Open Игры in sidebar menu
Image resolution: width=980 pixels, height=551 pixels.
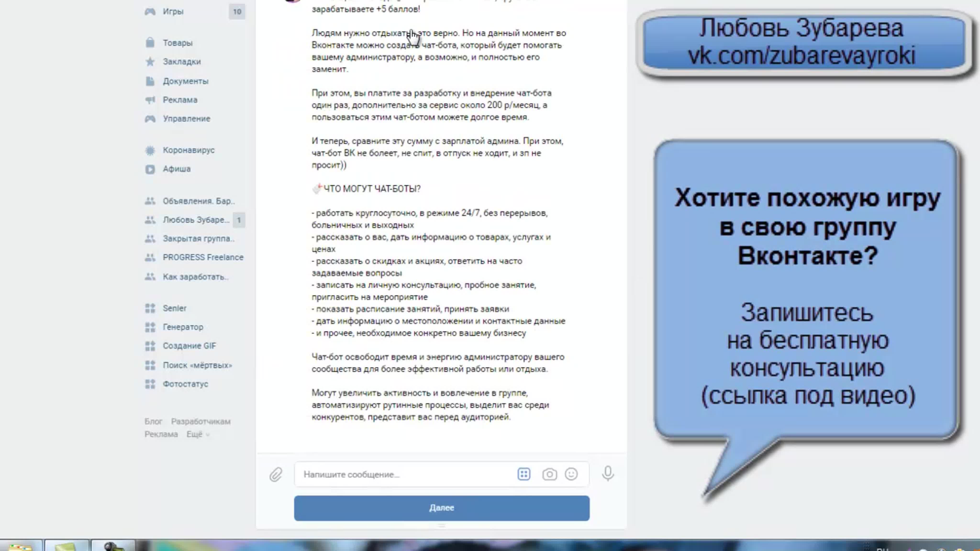[173, 11]
